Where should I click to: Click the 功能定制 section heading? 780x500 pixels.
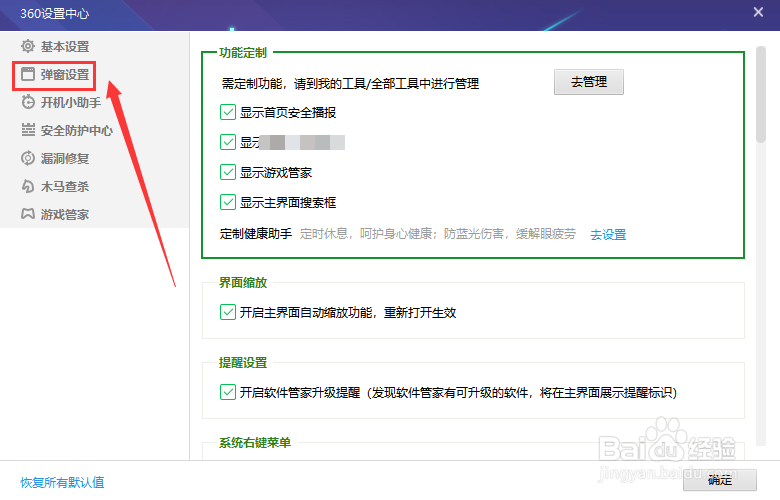point(243,53)
